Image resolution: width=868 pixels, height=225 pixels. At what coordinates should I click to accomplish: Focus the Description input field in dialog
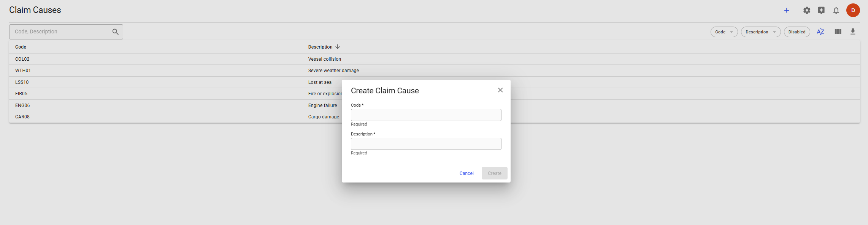click(x=426, y=144)
